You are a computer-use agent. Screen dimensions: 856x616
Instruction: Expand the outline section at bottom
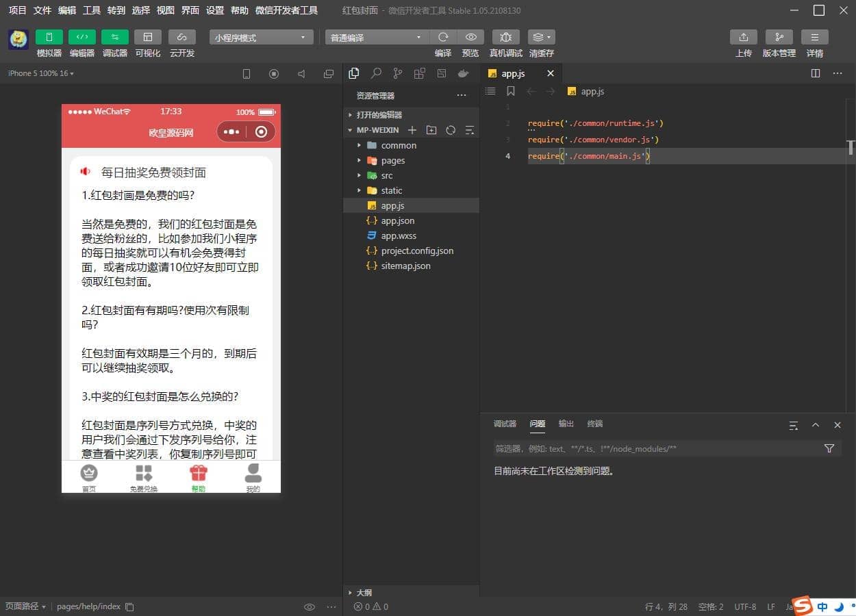tap(364, 593)
